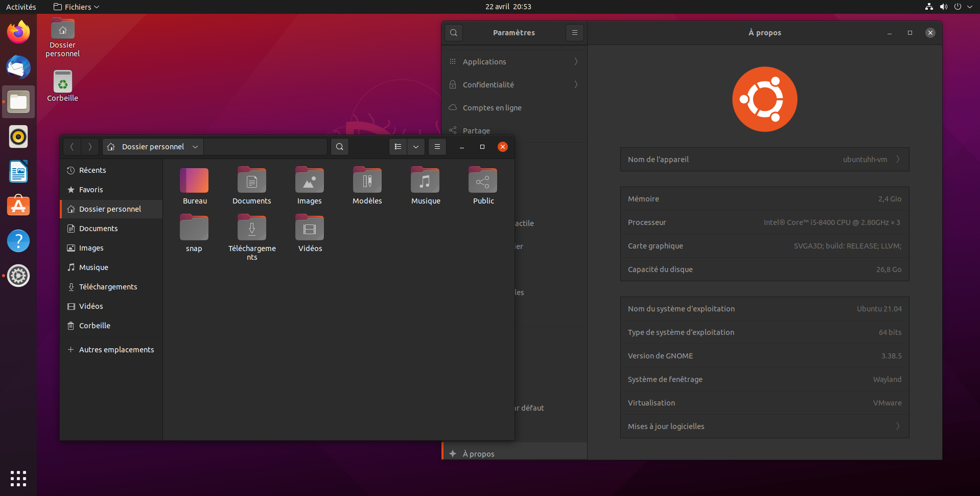The height and width of the screenshot is (496, 980).
Task: Expand the Applications settings section
Action: pyautogui.click(x=514, y=61)
